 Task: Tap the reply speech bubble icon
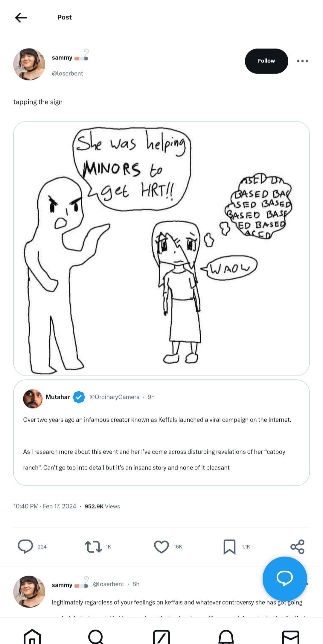pyautogui.click(x=25, y=546)
